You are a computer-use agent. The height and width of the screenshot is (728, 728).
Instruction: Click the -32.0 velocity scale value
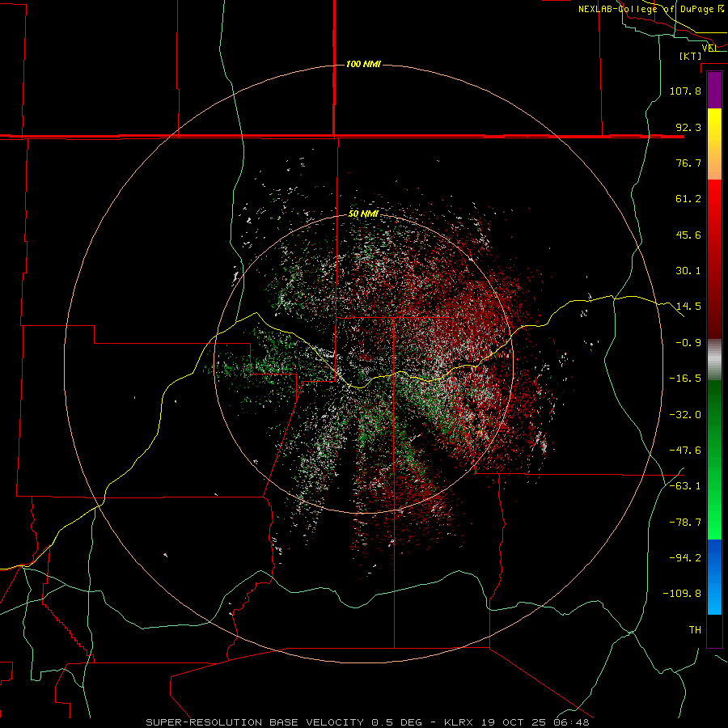[x=685, y=415]
